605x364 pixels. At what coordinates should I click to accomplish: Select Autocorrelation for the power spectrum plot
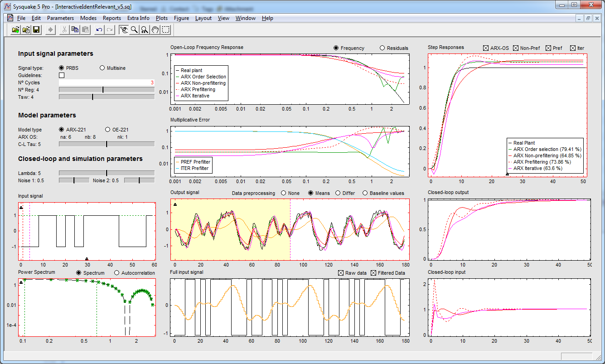click(x=116, y=273)
